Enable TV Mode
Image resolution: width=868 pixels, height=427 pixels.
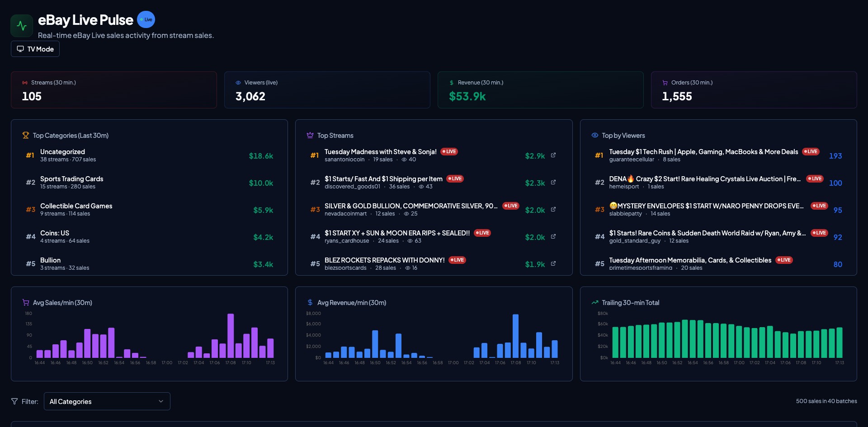click(35, 49)
